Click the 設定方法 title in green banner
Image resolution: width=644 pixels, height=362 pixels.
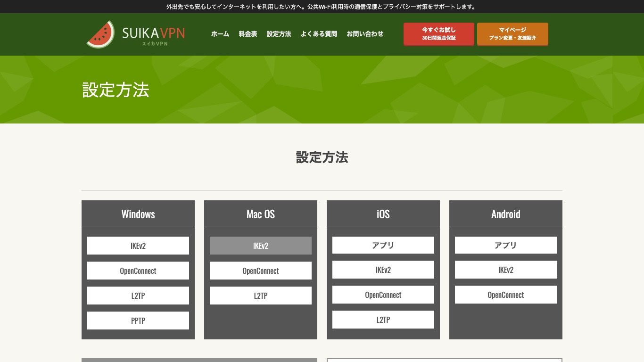[x=116, y=90]
